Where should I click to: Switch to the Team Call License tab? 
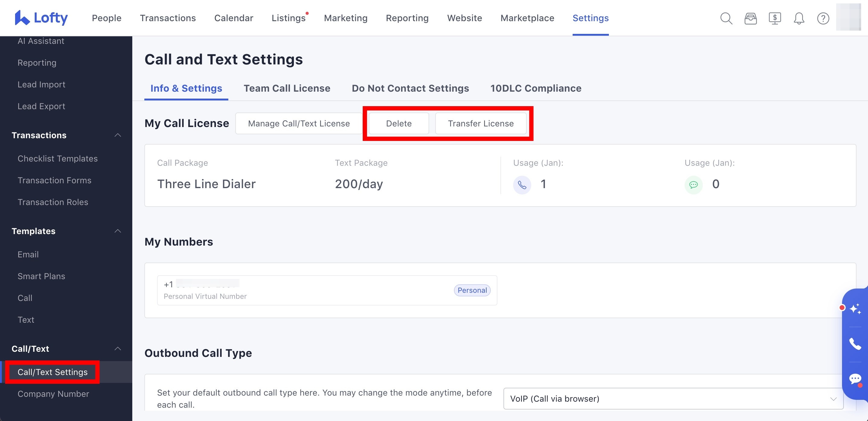coord(287,88)
